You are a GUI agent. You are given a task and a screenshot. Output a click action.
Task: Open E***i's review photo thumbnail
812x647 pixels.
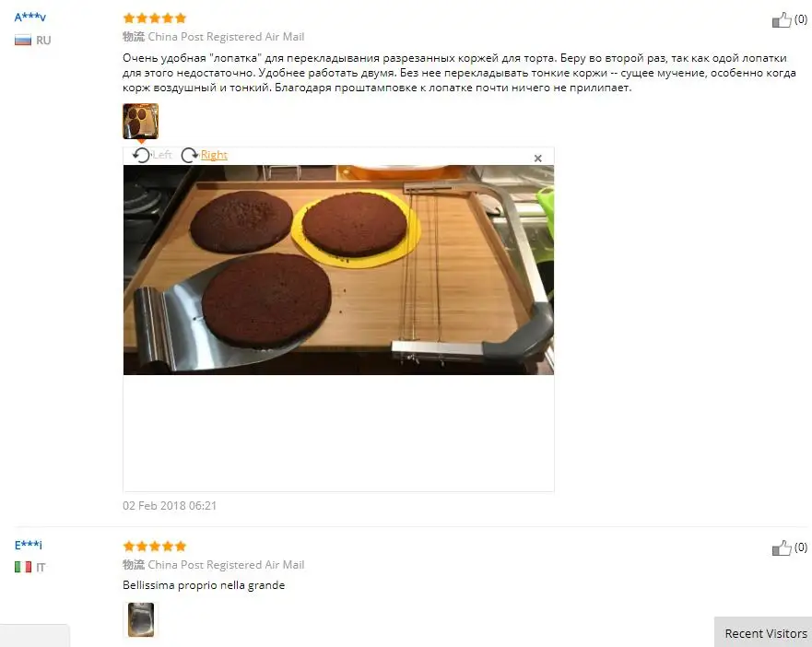(141, 619)
